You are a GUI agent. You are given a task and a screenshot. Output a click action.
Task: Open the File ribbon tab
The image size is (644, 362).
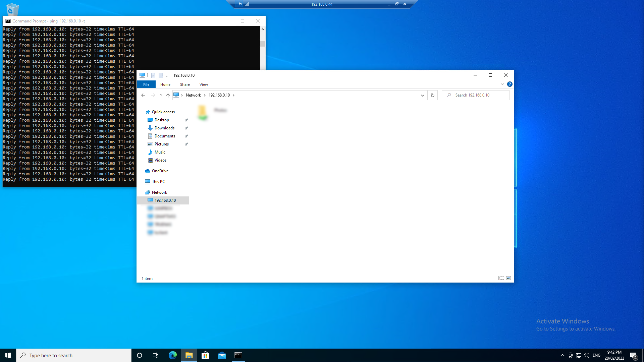(146, 84)
